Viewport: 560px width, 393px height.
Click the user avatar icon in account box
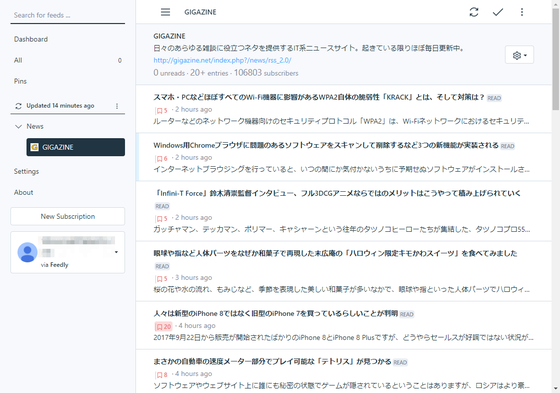(x=27, y=252)
